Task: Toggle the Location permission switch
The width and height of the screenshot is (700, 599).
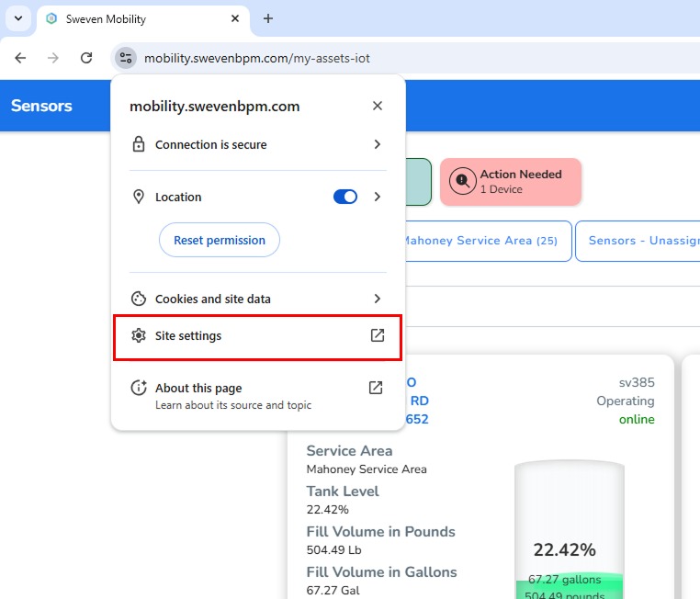Action: tap(345, 197)
